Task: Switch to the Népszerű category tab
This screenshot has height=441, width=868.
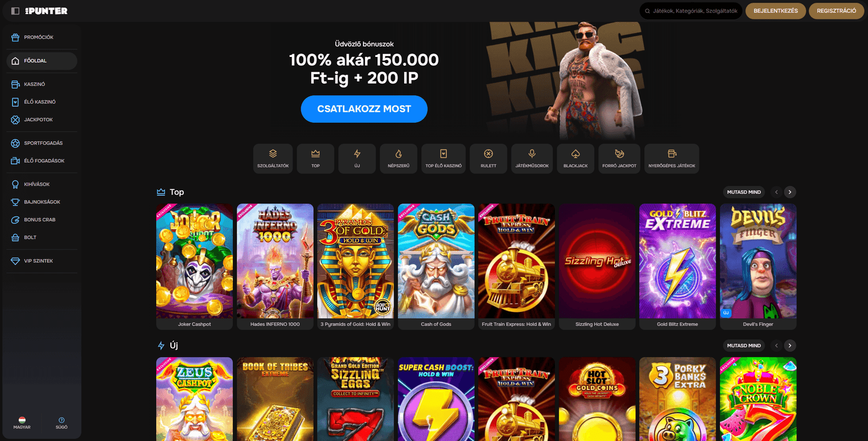Action: [x=399, y=158]
